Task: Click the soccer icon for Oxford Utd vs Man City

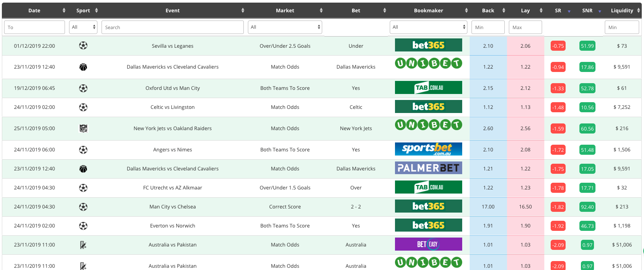Action: click(x=83, y=88)
